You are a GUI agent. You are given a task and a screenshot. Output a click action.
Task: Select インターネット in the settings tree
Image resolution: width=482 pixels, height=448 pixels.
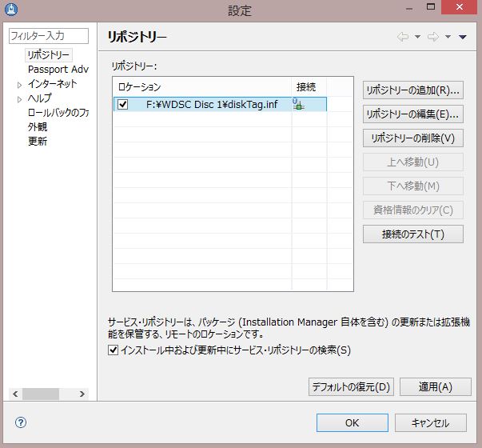tap(52, 84)
